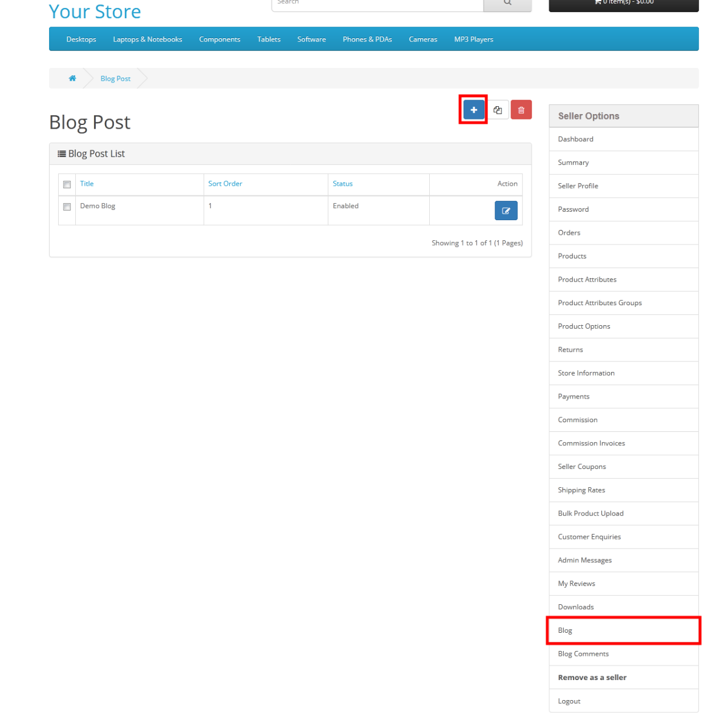Image resolution: width=716 pixels, height=728 pixels.
Task: Click the copy blog post icon
Action: coord(498,110)
